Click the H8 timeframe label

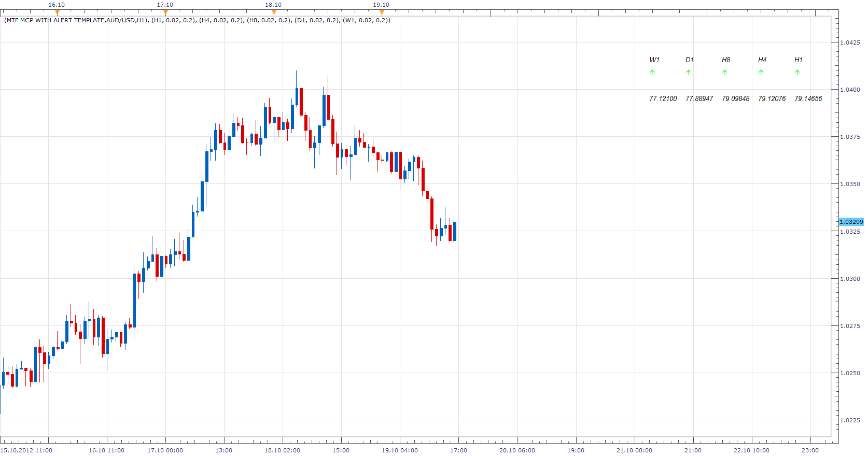(x=726, y=60)
